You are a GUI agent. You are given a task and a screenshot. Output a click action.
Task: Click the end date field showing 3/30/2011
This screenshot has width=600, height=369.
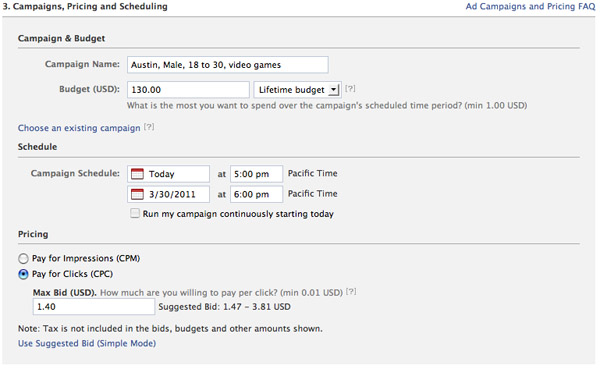pyautogui.click(x=168, y=194)
